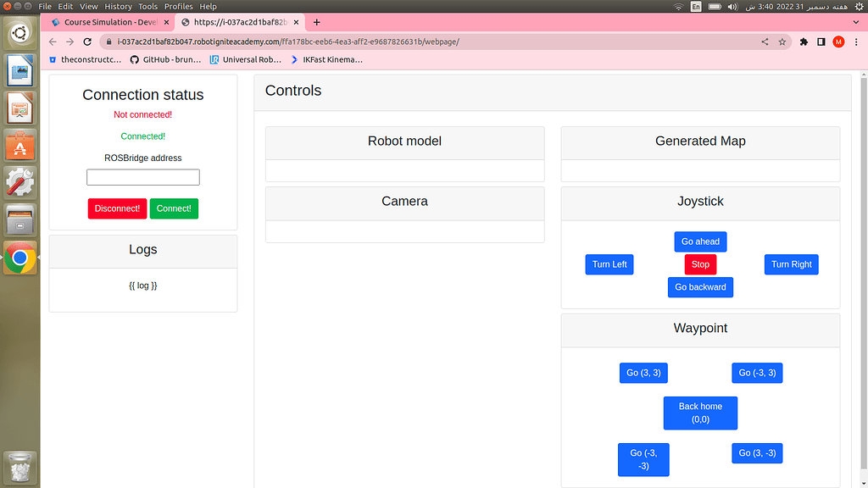868x488 pixels.
Task: Open theconstructc... bookmark
Action: click(86, 60)
